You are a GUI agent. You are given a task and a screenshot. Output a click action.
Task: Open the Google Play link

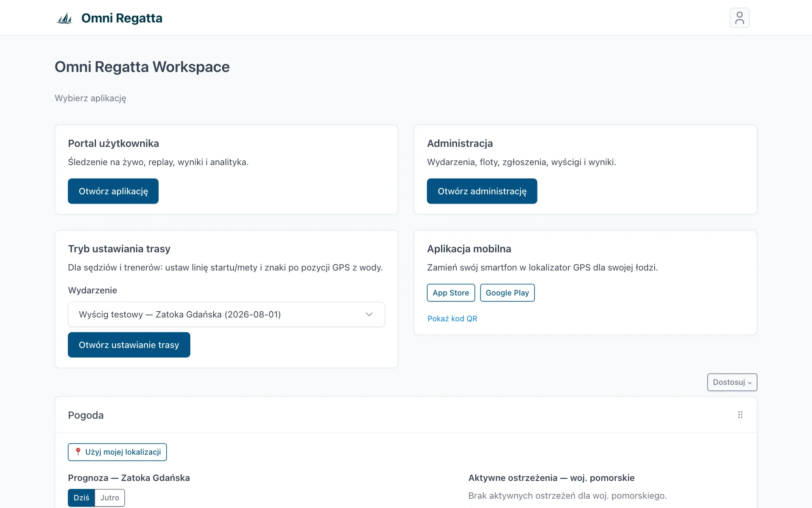(507, 293)
